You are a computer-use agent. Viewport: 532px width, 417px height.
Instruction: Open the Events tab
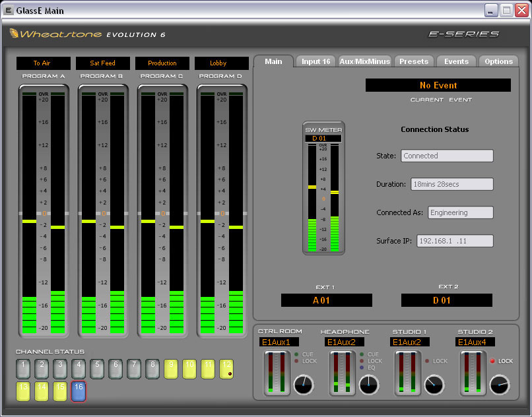tap(456, 61)
